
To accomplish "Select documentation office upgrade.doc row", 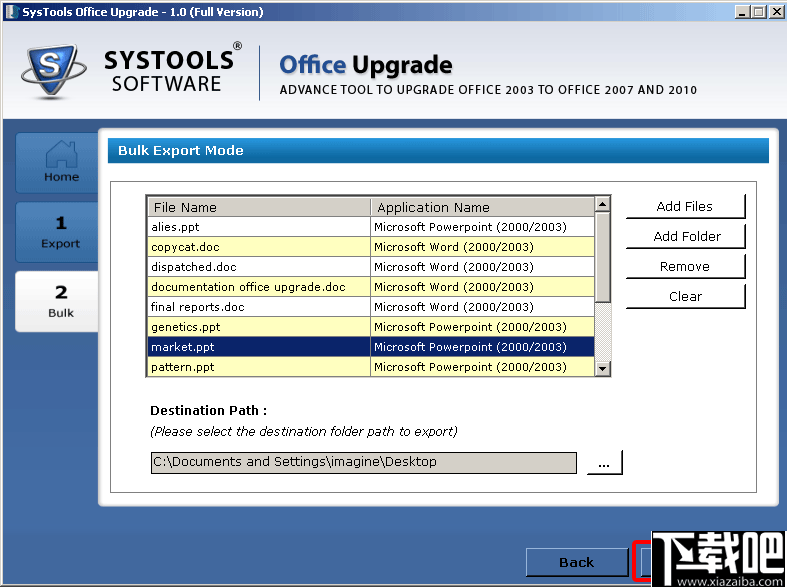I will [x=259, y=287].
